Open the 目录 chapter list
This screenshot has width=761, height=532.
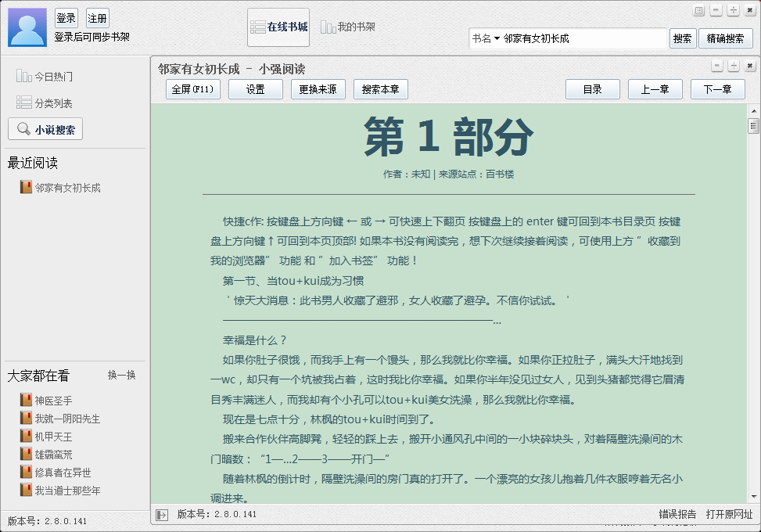pyautogui.click(x=592, y=89)
